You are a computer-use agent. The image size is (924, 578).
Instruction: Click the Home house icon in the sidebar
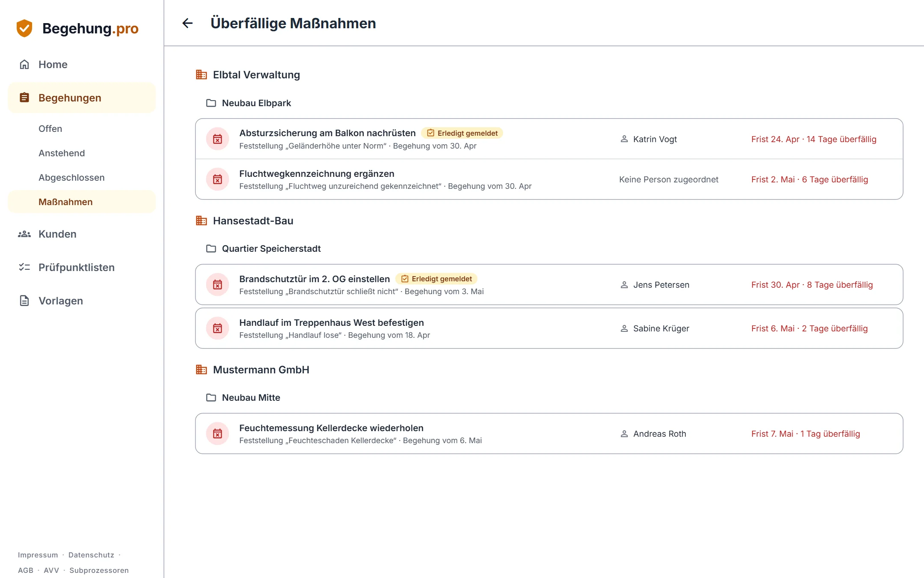point(24,64)
